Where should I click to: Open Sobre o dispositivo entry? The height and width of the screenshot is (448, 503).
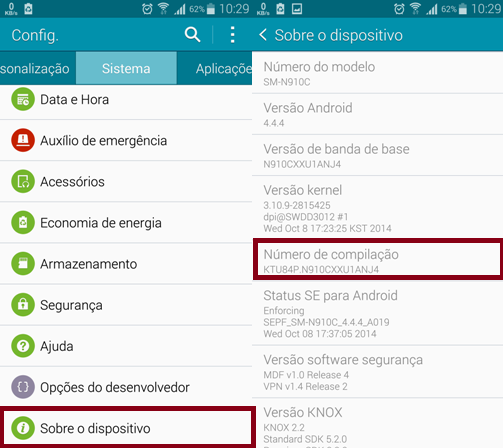127,428
